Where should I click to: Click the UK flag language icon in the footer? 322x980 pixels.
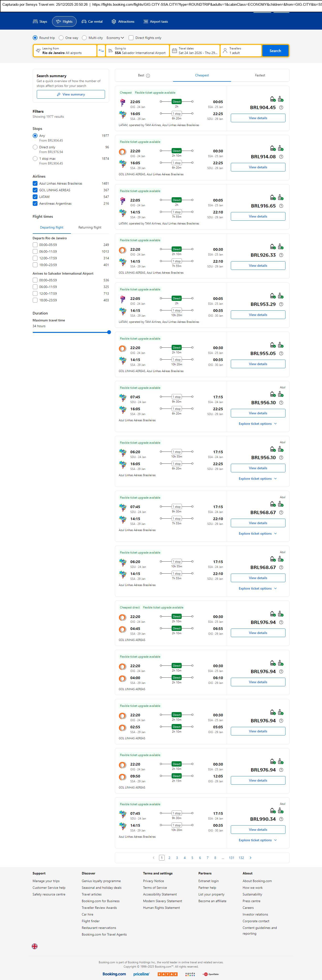[x=35, y=946]
